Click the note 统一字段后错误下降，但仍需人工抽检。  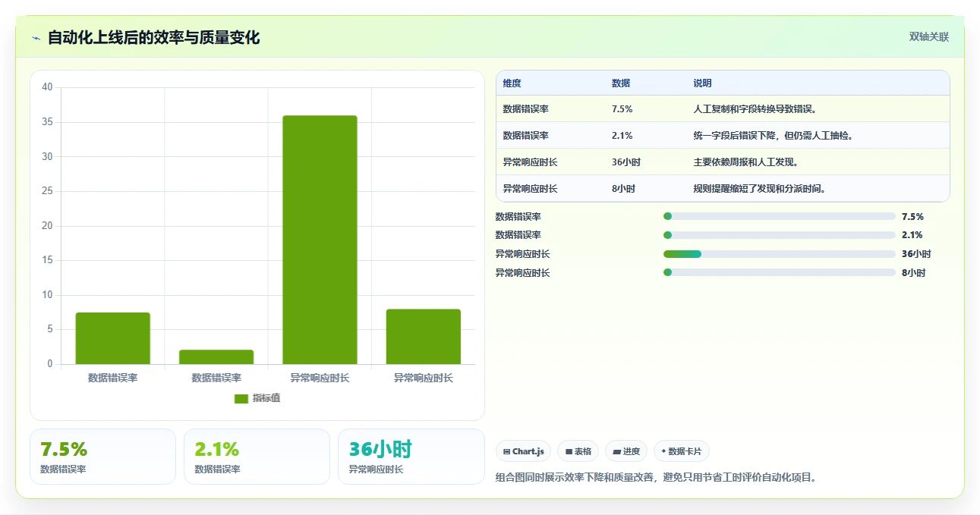773,136
